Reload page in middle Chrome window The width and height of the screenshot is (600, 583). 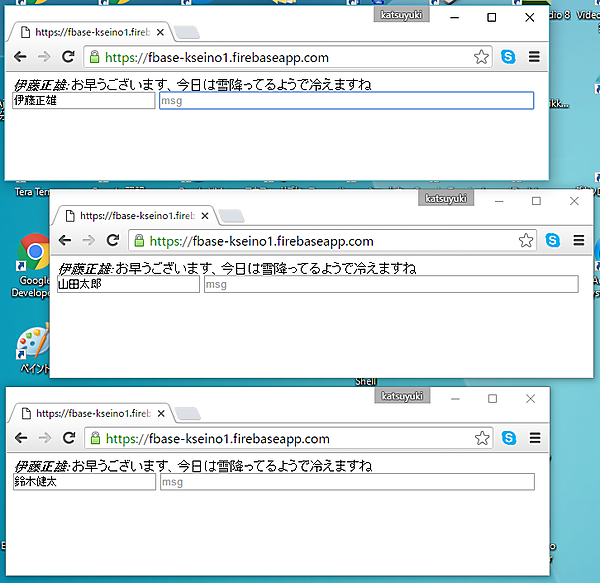pyautogui.click(x=113, y=240)
